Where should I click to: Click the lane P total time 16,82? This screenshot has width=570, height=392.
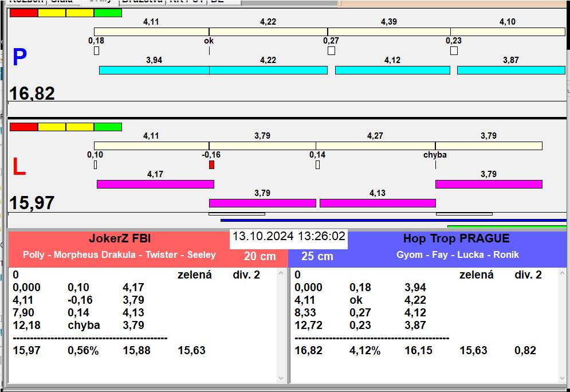pos(32,93)
